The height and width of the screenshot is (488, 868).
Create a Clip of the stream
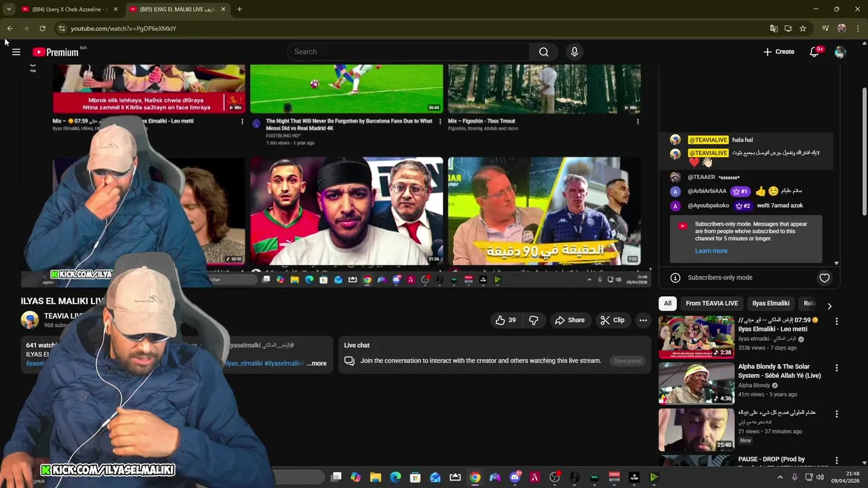[x=612, y=320]
